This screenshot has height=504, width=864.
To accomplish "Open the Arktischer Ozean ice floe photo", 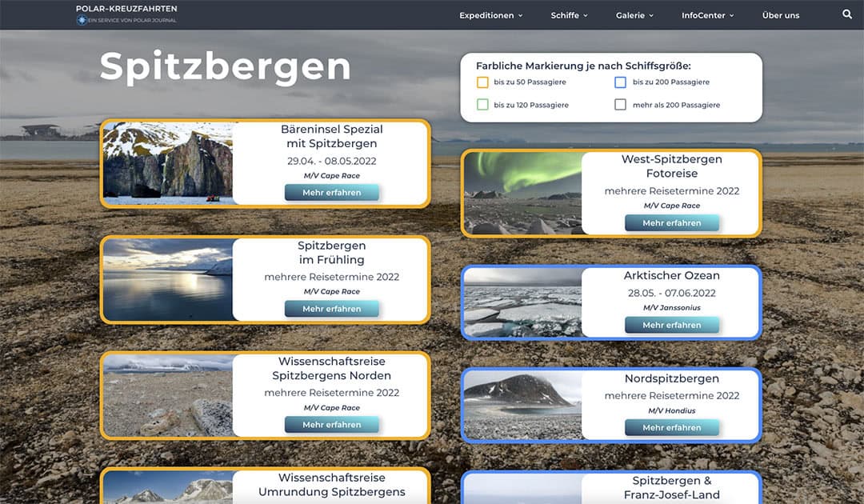I will click(x=523, y=302).
